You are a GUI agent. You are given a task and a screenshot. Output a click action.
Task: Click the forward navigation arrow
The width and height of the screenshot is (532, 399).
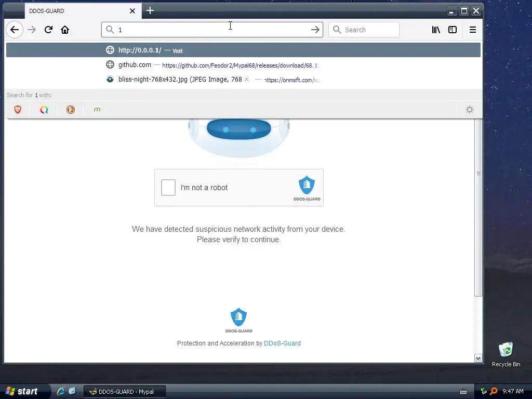pos(32,30)
